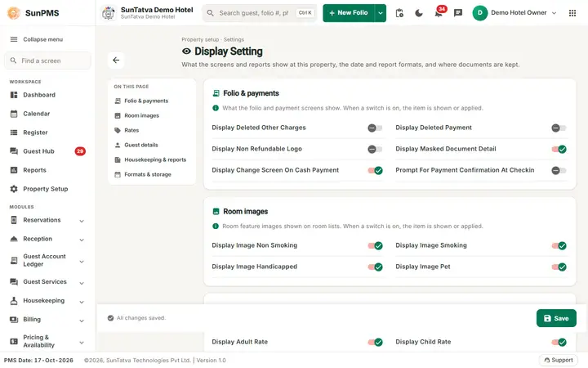588x368 pixels.
Task: Click the Guest Hub sidebar icon
Action: (14, 151)
